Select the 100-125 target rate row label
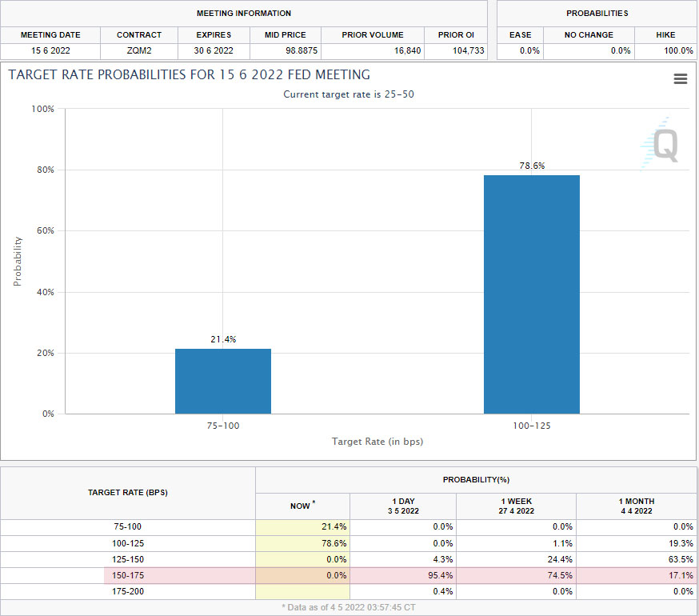699x616 pixels. 128,543
